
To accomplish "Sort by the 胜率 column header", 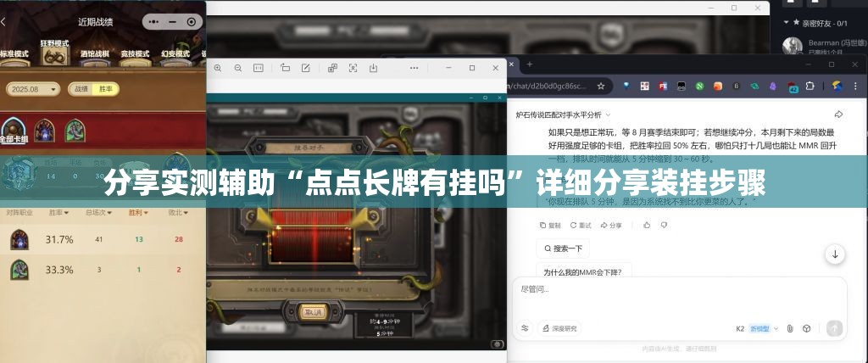I will click(x=58, y=213).
